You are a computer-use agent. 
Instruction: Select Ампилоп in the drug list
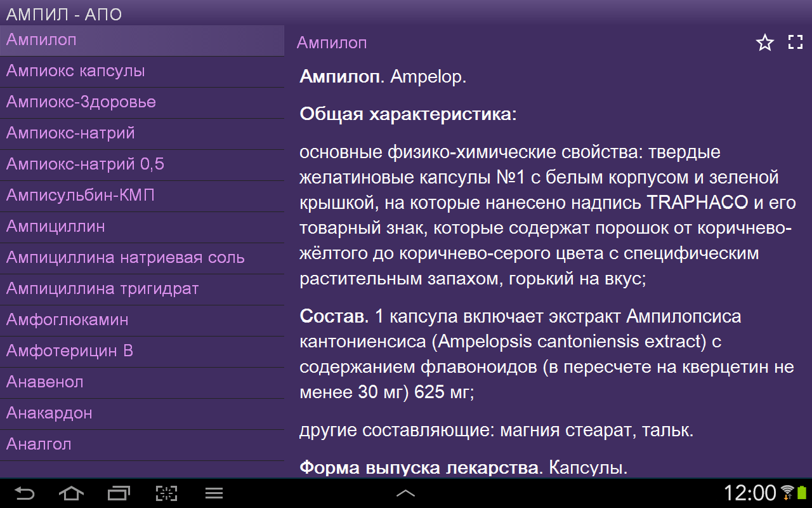click(x=142, y=41)
